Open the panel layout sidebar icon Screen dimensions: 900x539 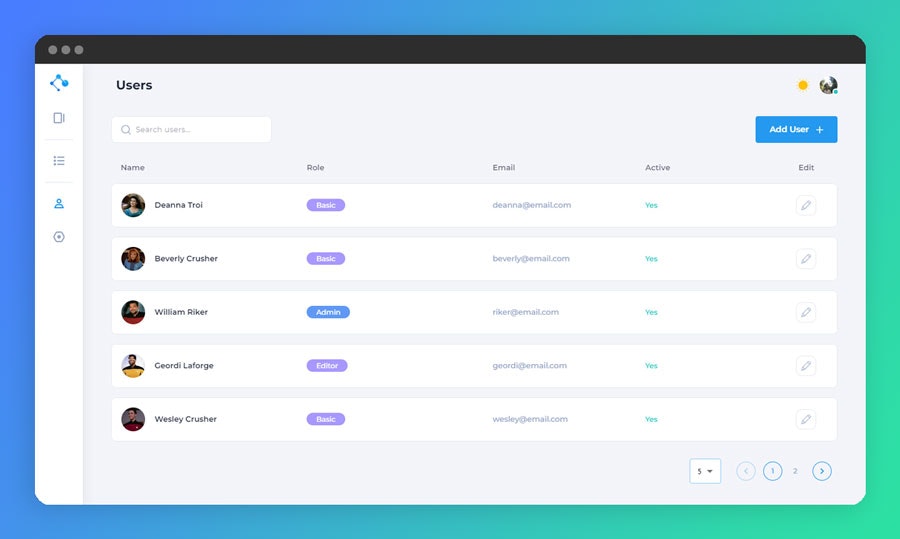point(59,118)
